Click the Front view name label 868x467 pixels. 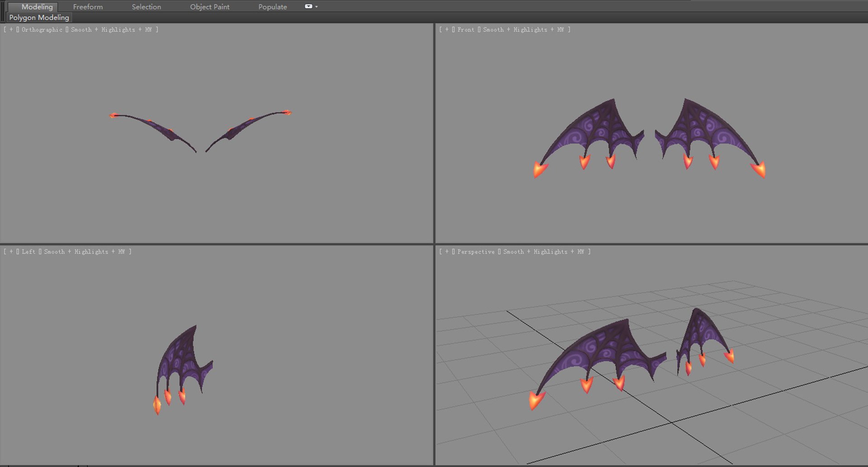click(466, 29)
